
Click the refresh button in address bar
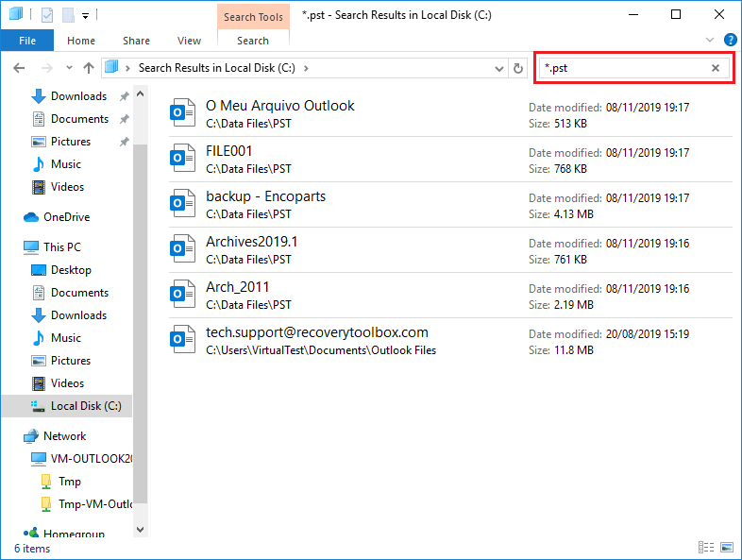tap(517, 68)
